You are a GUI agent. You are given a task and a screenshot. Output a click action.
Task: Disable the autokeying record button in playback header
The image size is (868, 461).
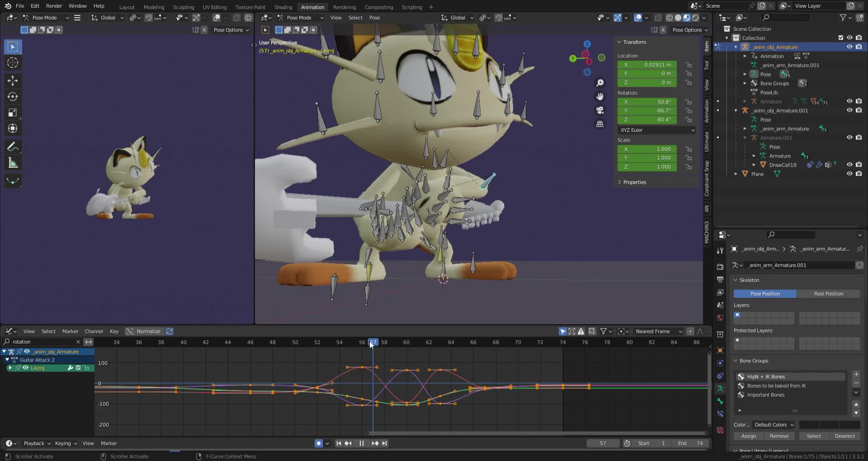coord(319,443)
